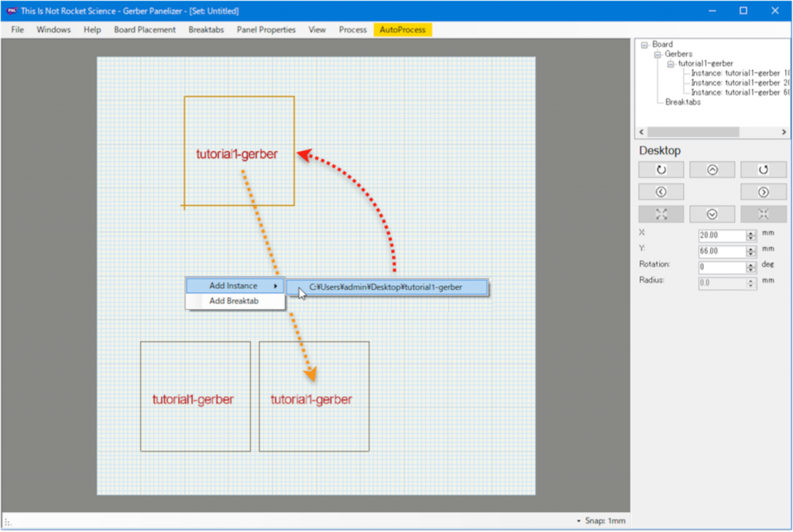Collapse the Board tree node
Screen dimensions: 793x532
tap(644, 45)
